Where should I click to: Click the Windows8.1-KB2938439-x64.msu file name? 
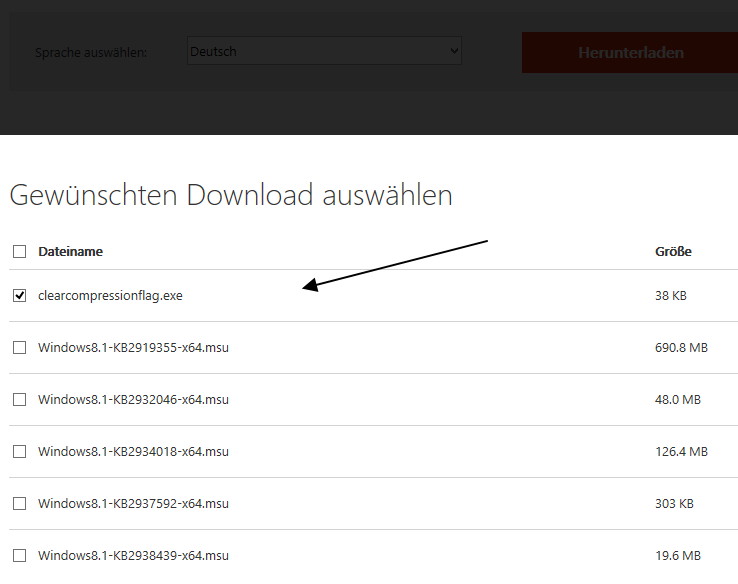(133, 555)
